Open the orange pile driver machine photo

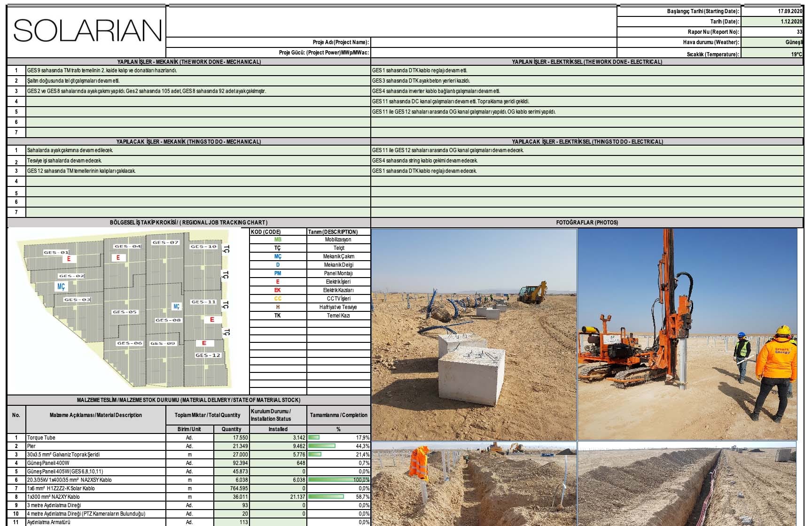coord(687,334)
